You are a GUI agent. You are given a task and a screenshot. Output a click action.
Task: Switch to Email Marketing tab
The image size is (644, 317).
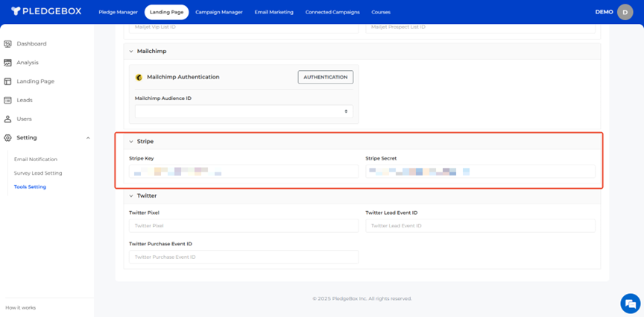[274, 12]
